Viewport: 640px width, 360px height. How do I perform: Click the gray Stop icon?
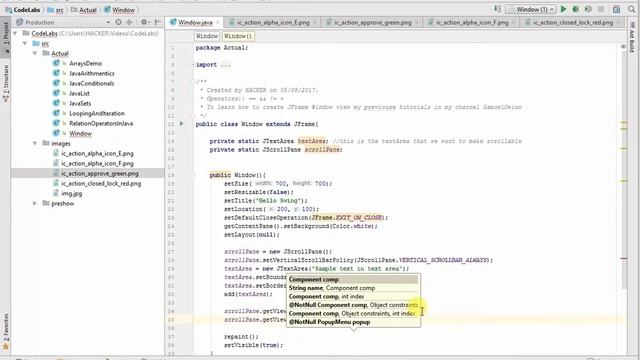tap(601, 9)
